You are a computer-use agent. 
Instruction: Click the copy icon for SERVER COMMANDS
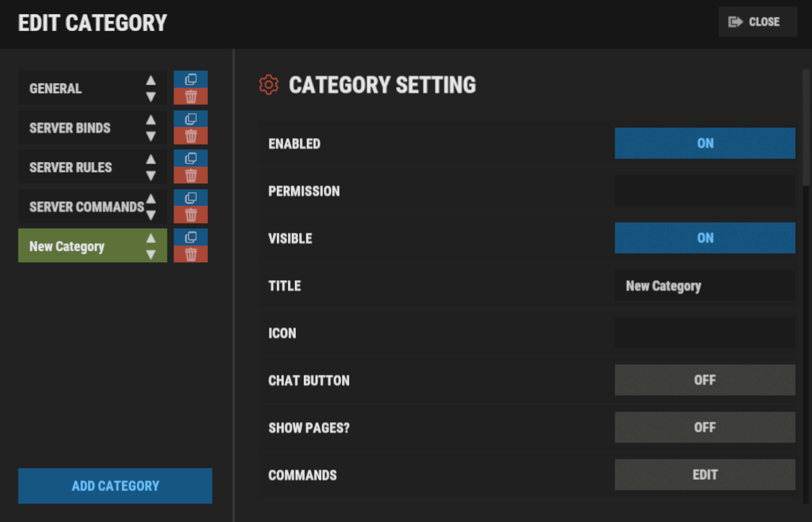pos(190,198)
